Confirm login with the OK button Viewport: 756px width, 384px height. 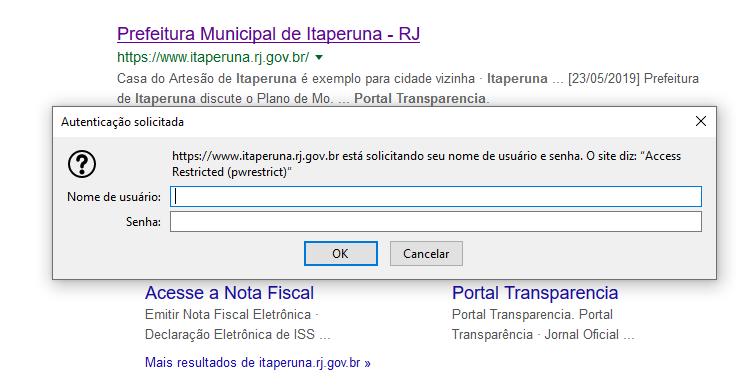click(x=340, y=253)
